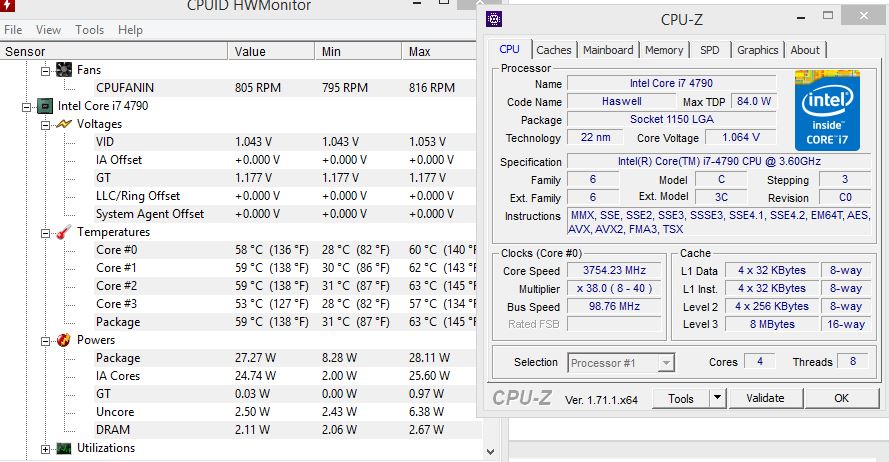Open the View menu in HWMonitor

pos(48,29)
